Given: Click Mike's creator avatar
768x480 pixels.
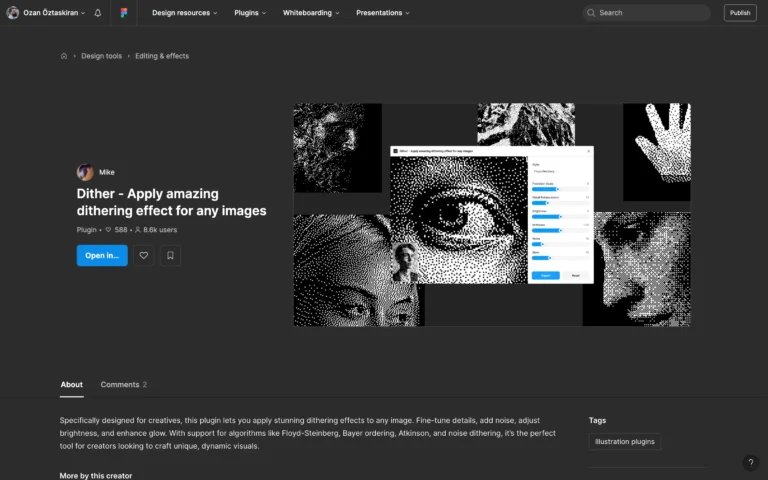Looking at the screenshot, I should tap(85, 172).
